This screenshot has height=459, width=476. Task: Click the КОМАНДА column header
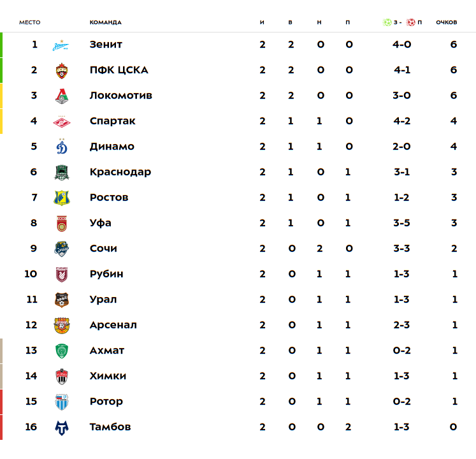(x=105, y=22)
